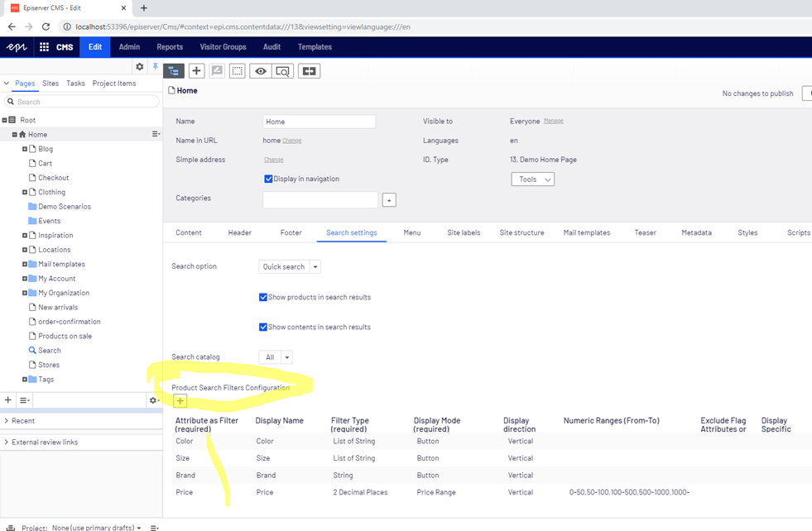Expand the Recent section
This screenshot has height=531, width=812.
click(7, 421)
